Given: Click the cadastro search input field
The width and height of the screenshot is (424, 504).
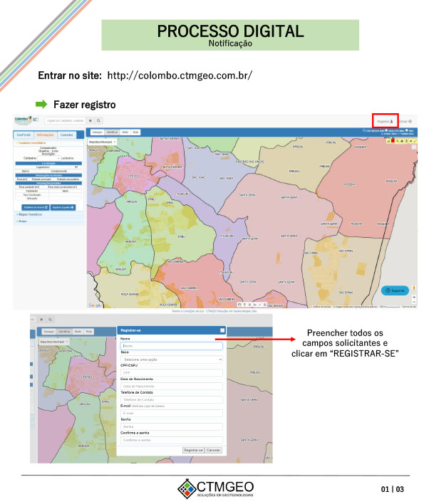Looking at the screenshot, I should (x=66, y=121).
